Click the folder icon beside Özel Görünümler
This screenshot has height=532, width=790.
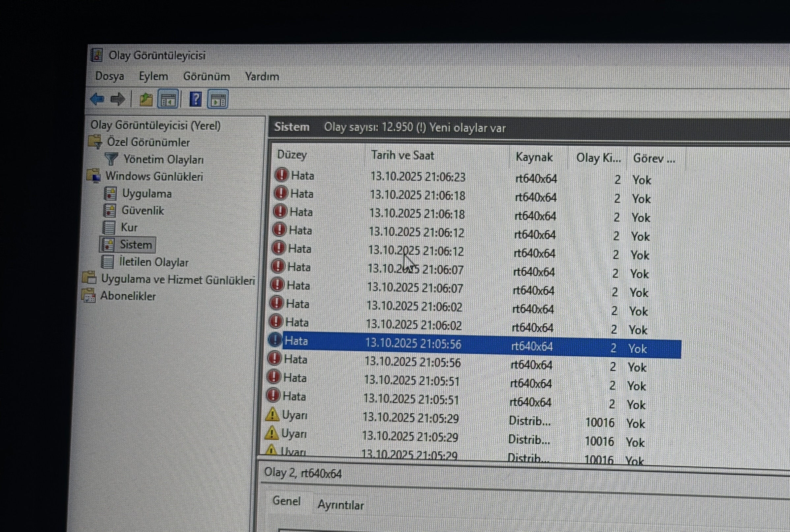[95, 142]
